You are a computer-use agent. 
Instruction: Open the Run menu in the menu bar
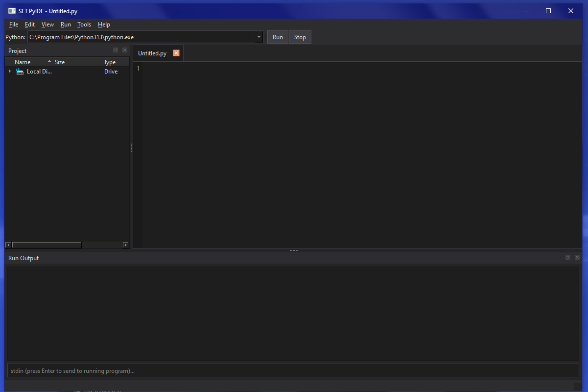66,24
